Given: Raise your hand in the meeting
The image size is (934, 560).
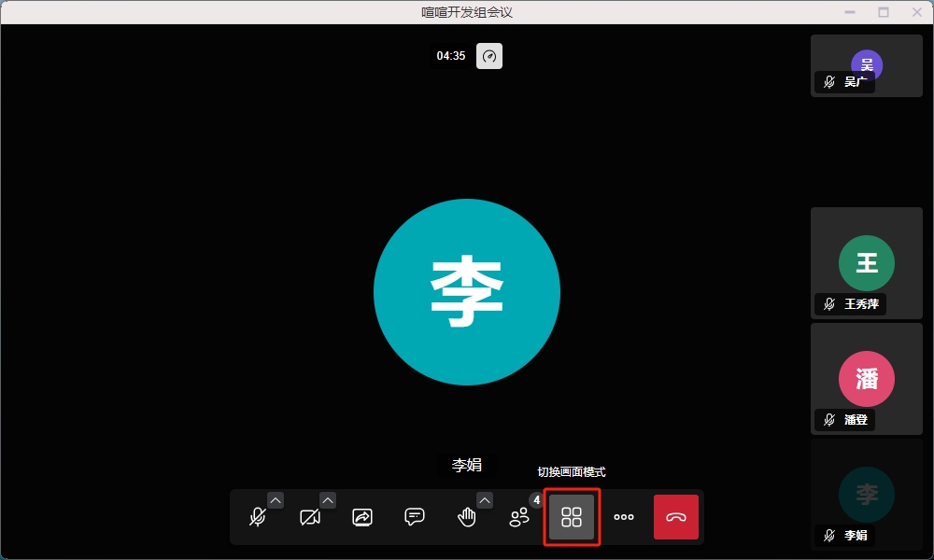Looking at the screenshot, I should pos(467,517).
